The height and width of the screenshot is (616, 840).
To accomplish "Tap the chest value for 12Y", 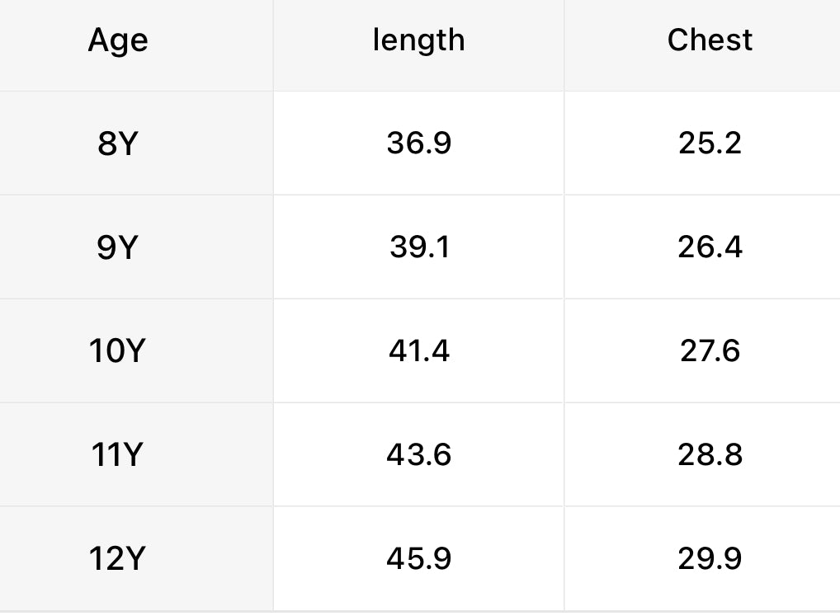I will tap(710, 559).
